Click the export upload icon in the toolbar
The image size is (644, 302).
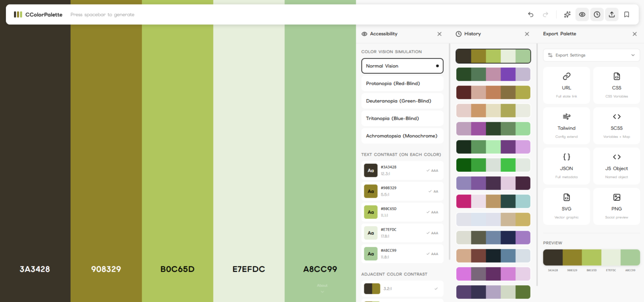pyautogui.click(x=612, y=15)
